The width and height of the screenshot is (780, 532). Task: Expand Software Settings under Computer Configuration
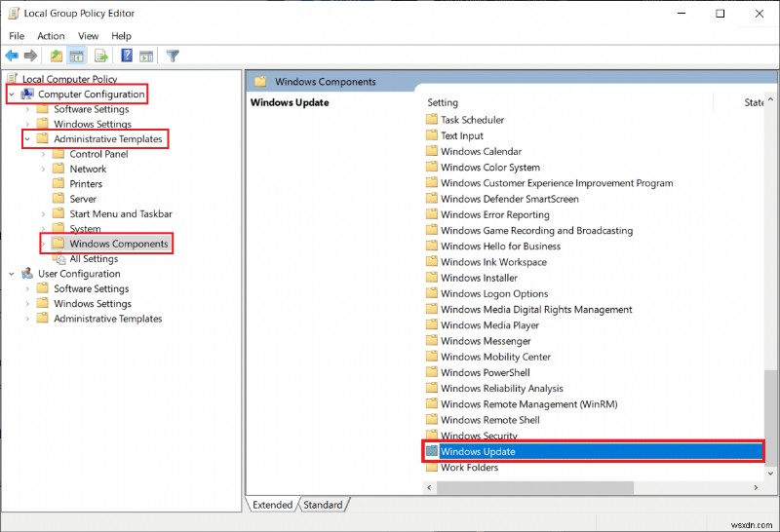[27, 109]
